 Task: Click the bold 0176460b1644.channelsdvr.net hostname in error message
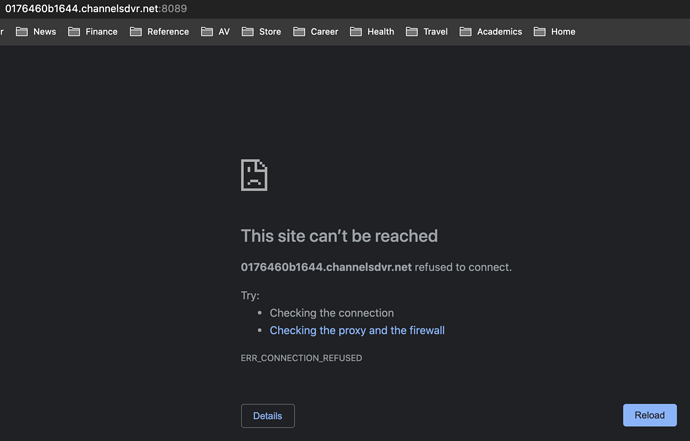point(326,267)
